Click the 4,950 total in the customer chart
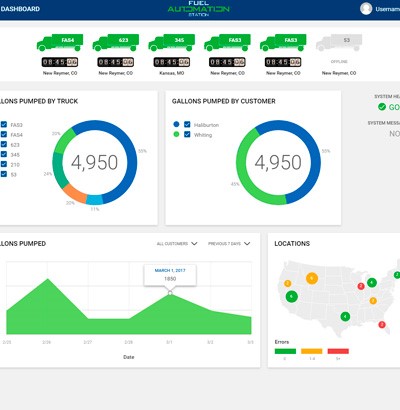 [278, 162]
